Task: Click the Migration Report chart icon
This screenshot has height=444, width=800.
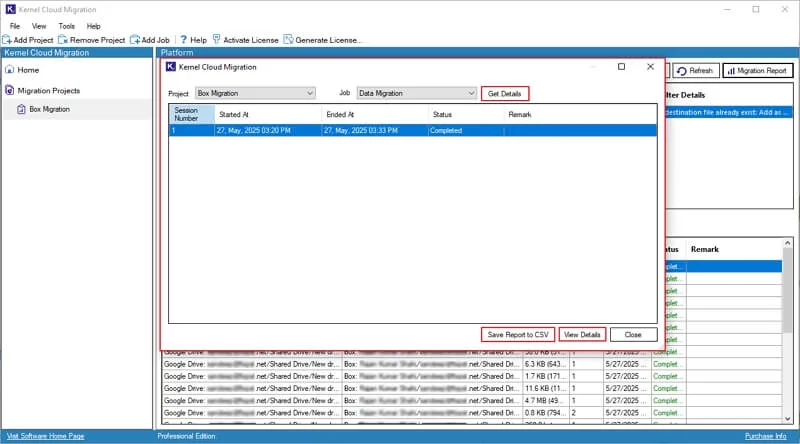Action: point(731,71)
